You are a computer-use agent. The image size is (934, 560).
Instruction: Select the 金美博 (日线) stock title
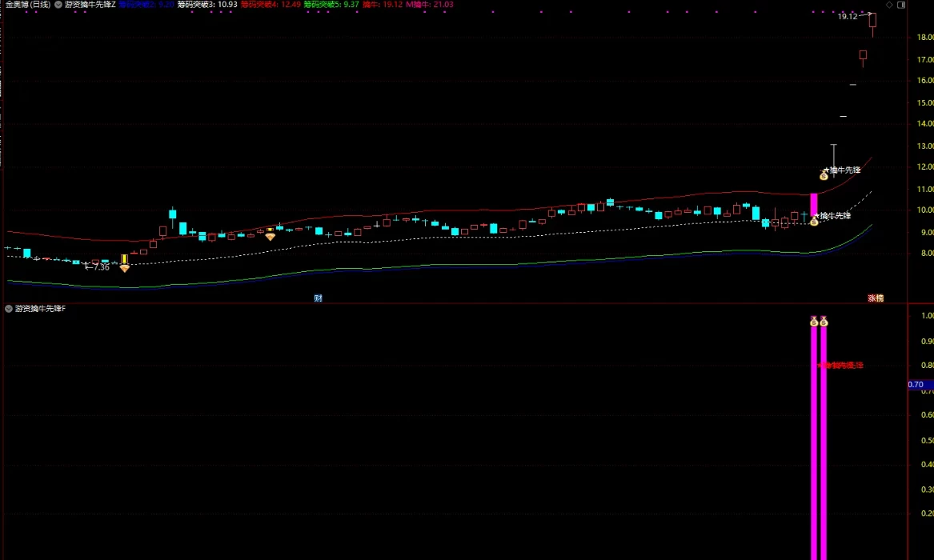point(28,5)
